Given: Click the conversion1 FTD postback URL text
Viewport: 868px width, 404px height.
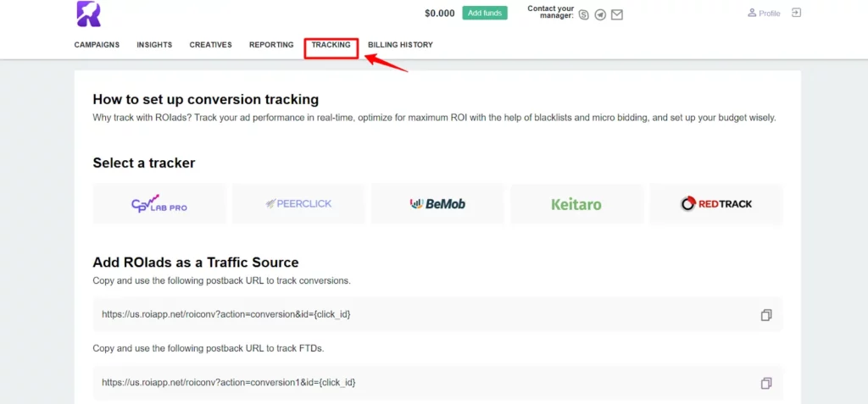Looking at the screenshot, I should pos(228,383).
